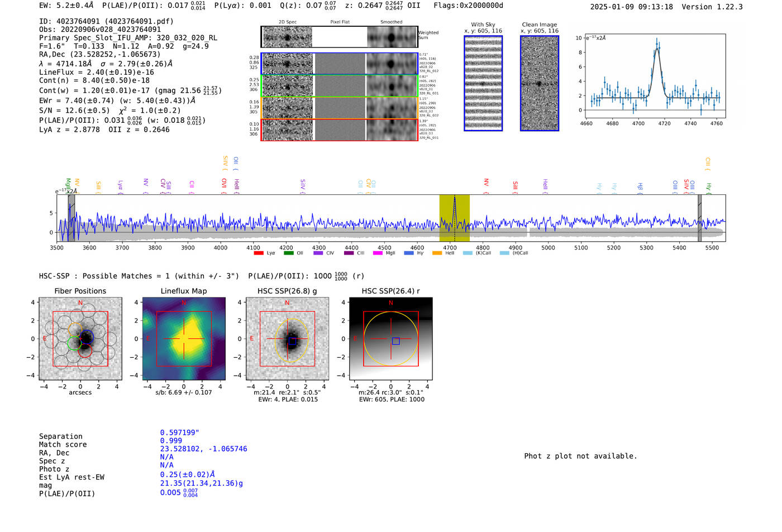
Task: Click the yellow highlighted emission line region
Action: pyautogui.click(x=454, y=218)
